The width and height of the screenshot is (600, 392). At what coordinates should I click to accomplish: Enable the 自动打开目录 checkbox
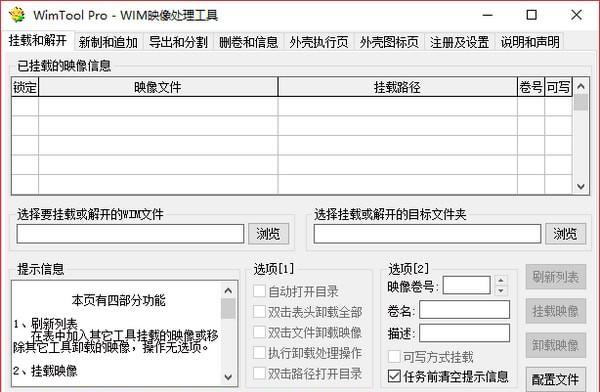tap(259, 291)
